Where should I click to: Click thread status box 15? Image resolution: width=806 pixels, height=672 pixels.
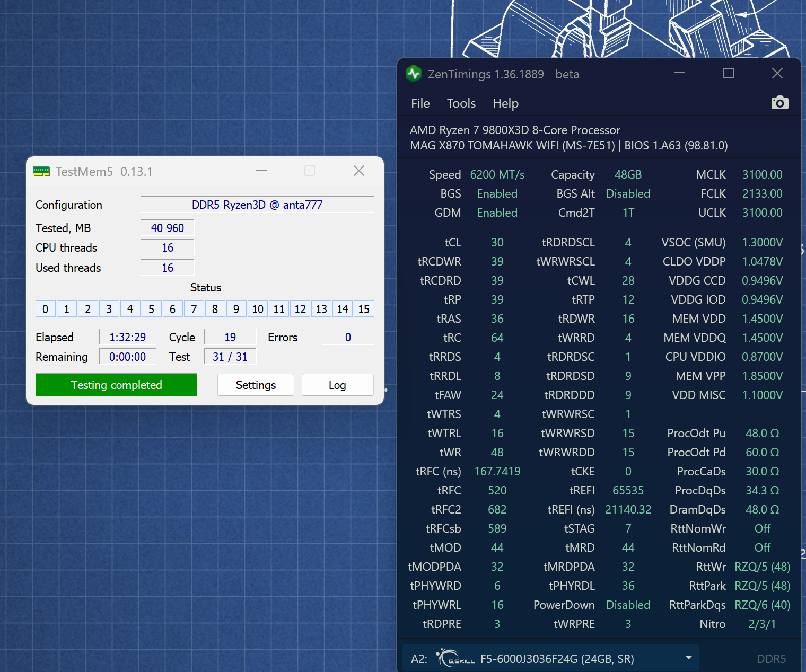point(364,309)
